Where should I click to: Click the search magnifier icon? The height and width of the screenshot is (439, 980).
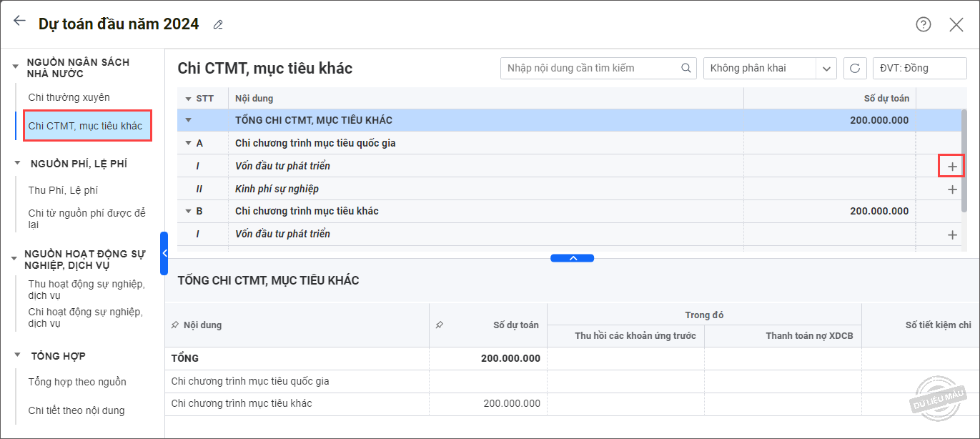click(685, 68)
